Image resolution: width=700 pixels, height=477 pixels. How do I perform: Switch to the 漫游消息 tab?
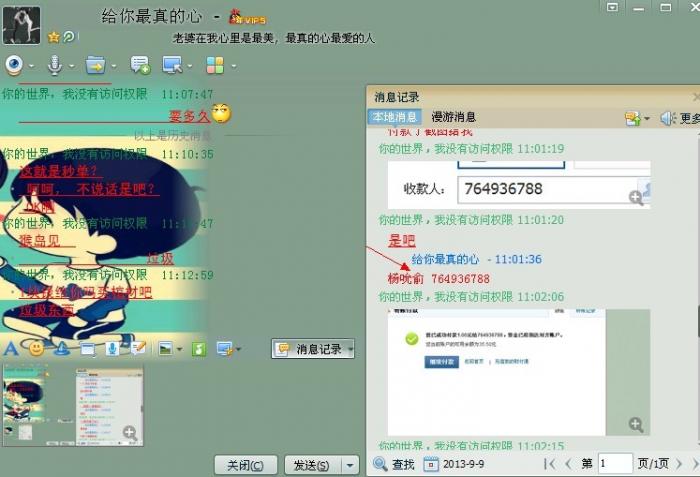click(454, 117)
